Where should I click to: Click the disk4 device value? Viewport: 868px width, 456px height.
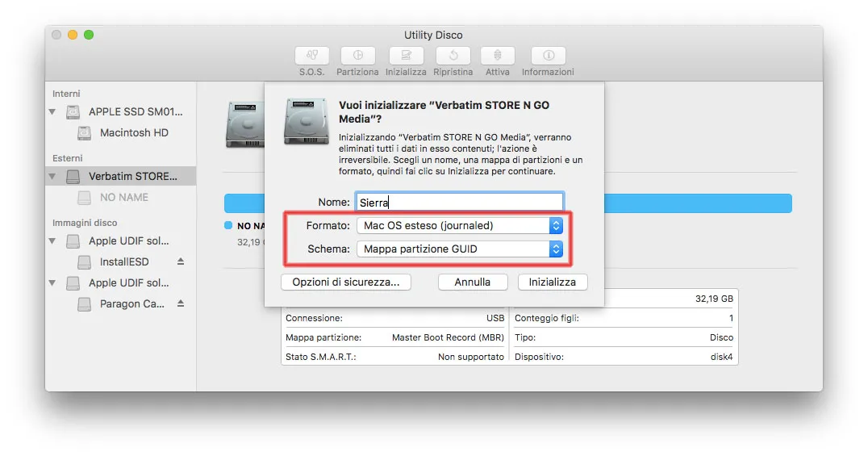[x=721, y=357]
